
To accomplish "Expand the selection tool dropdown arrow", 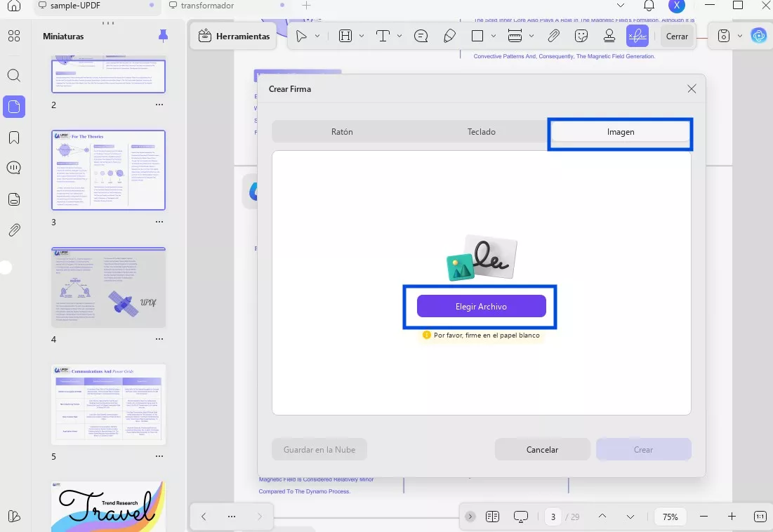I will click(317, 36).
